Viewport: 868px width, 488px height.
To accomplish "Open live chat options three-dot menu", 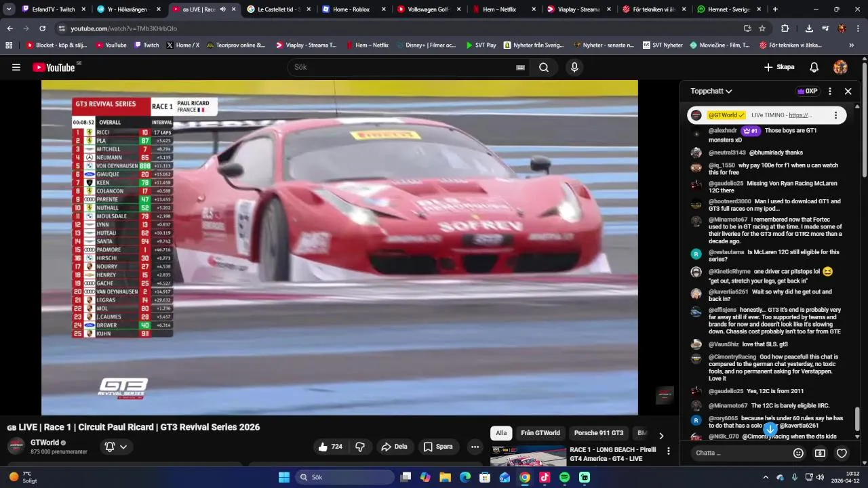I will [x=829, y=91].
